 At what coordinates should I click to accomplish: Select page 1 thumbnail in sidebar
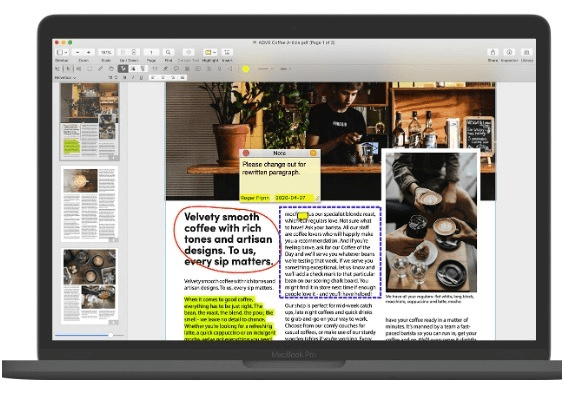tap(90, 122)
